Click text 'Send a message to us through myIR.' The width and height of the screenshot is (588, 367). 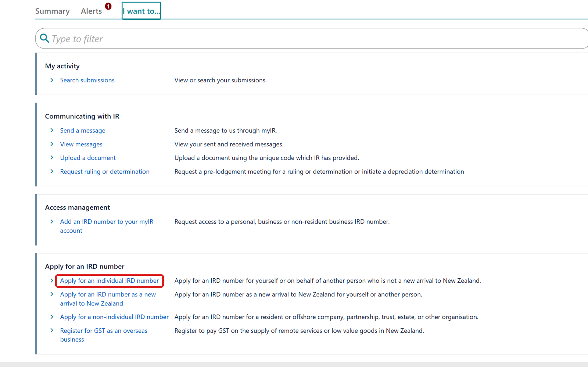[226, 131]
